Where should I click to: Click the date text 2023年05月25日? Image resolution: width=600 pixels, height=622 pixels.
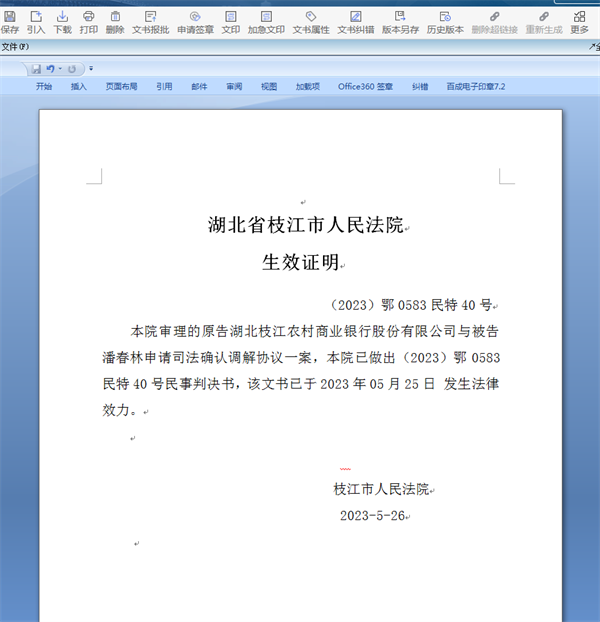(377, 384)
